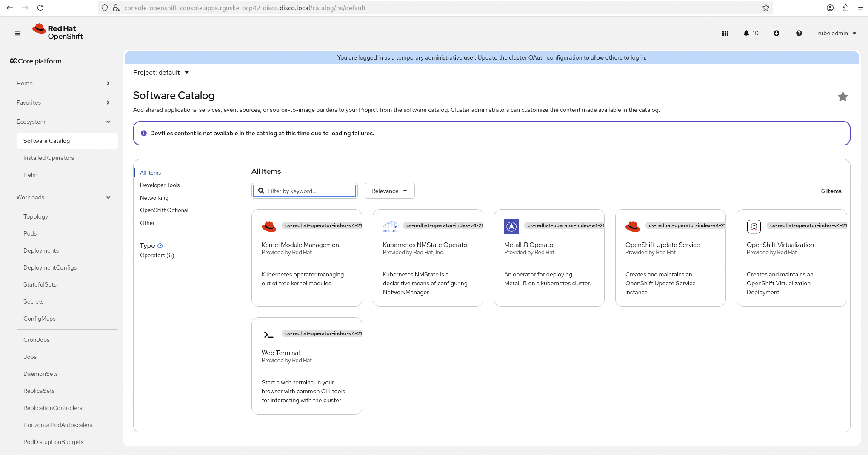Click the tracking protection shield icon
This screenshot has width=868, height=455.
[x=105, y=8]
